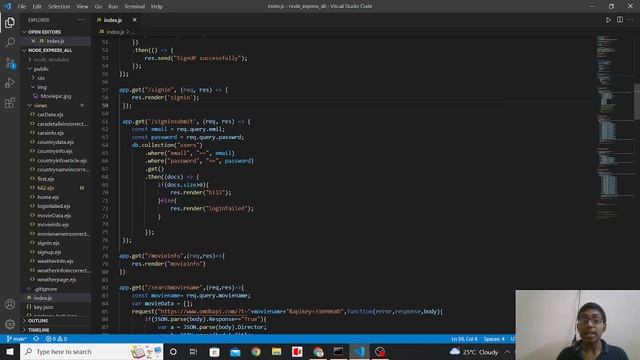
Task: Open the Go menu
Action: [x=98, y=7]
